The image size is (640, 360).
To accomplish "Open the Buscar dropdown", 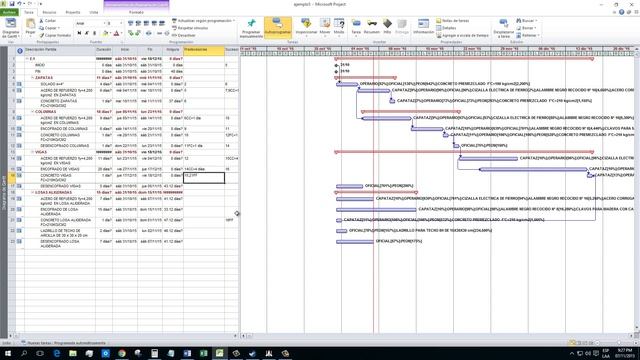I will [x=527, y=20].
